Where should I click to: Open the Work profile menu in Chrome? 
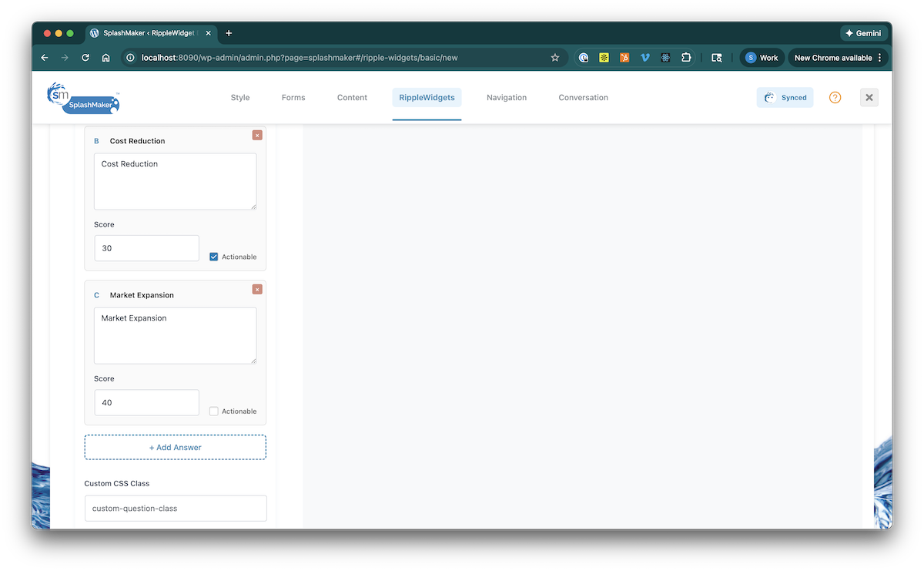point(762,58)
